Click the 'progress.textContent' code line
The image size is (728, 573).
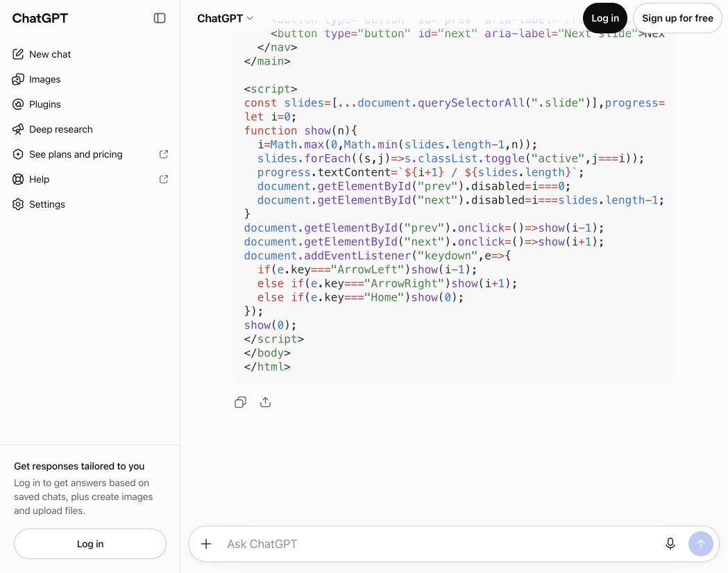click(421, 172)
